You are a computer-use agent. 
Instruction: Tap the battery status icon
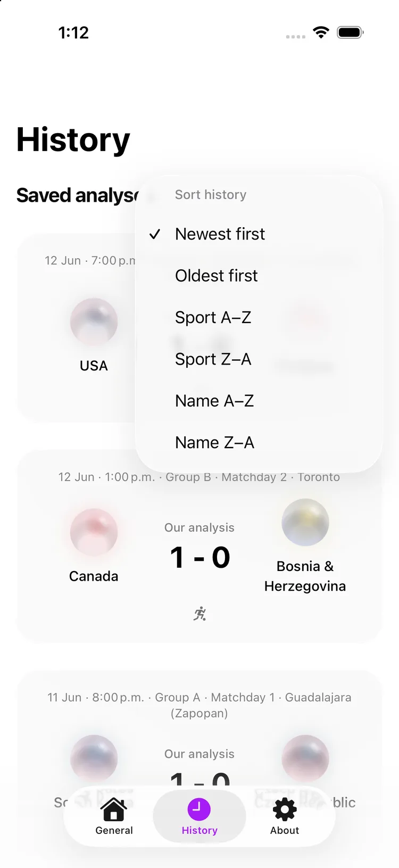pos(350,32)
